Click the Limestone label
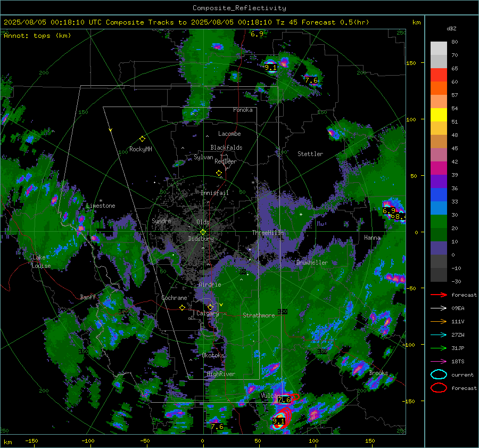The width and height of the screenshot is (479, 448). coord(101,206)
